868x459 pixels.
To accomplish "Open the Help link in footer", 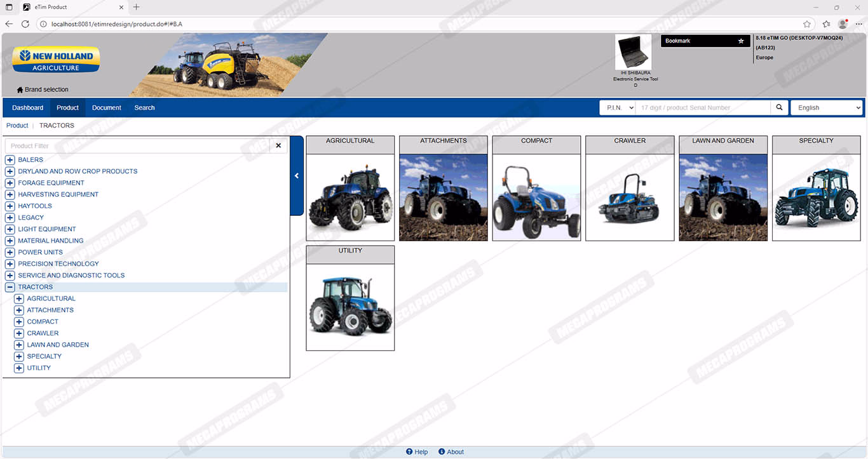I will pos(417,452).
